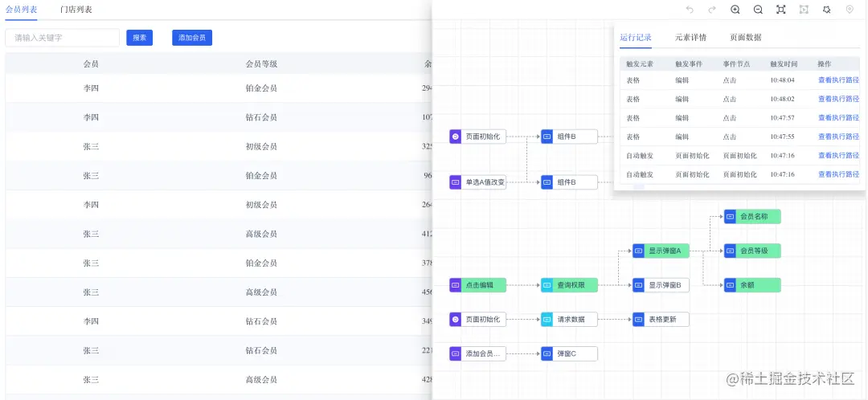Switch to the 会员列表 tab

pos(22,10)
